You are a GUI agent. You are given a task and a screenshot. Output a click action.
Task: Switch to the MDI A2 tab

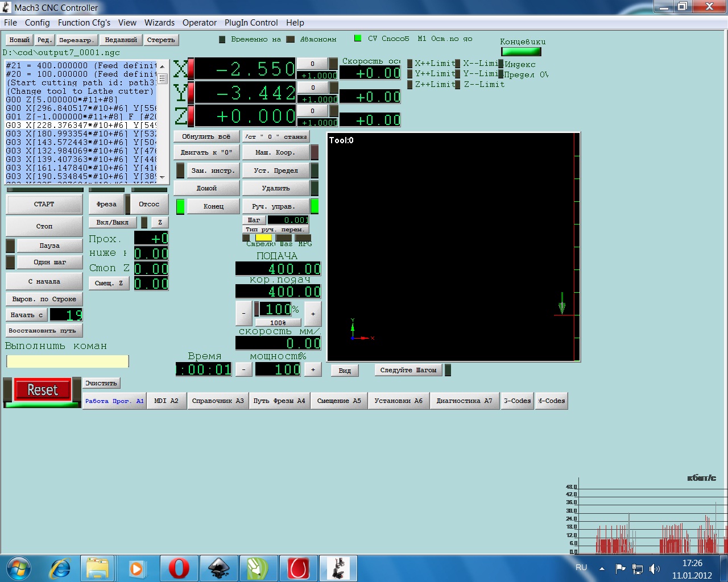click(167, 401)
